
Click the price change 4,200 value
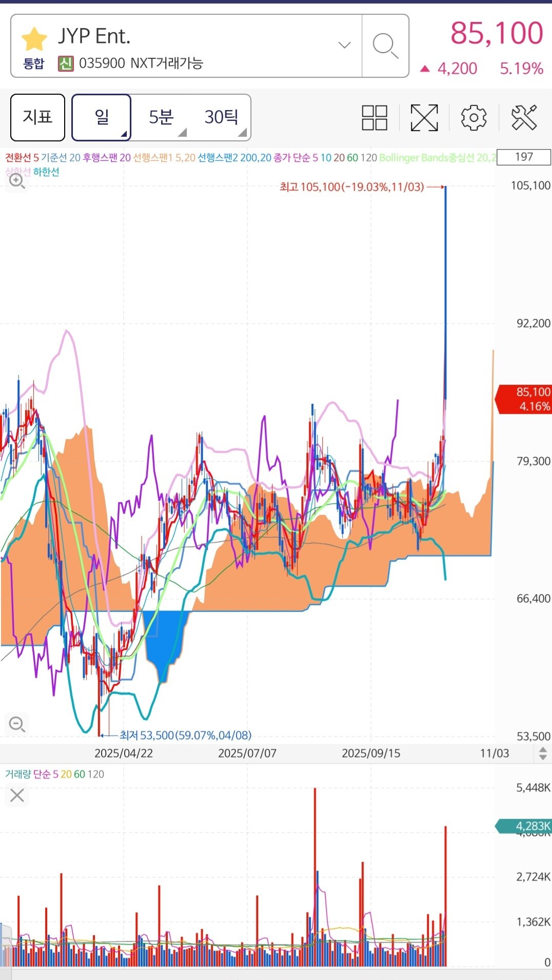tap(457, 69)
